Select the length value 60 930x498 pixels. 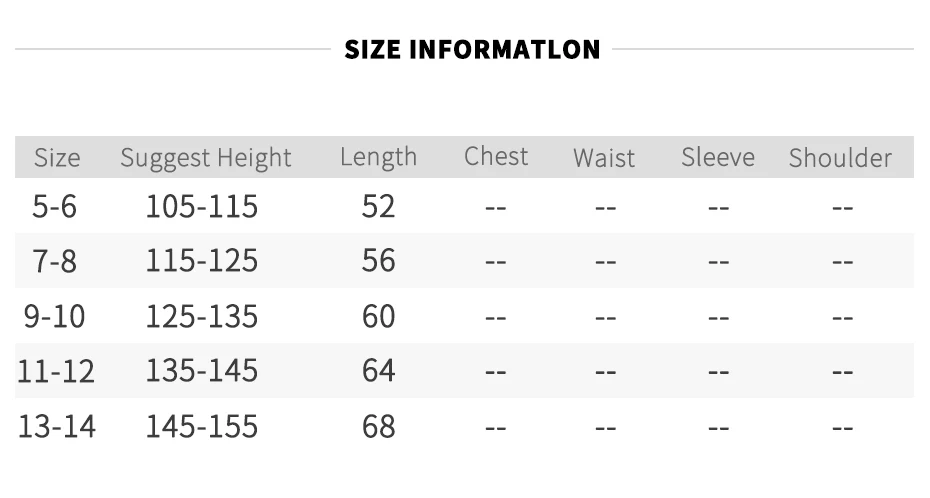click(379, 317)
